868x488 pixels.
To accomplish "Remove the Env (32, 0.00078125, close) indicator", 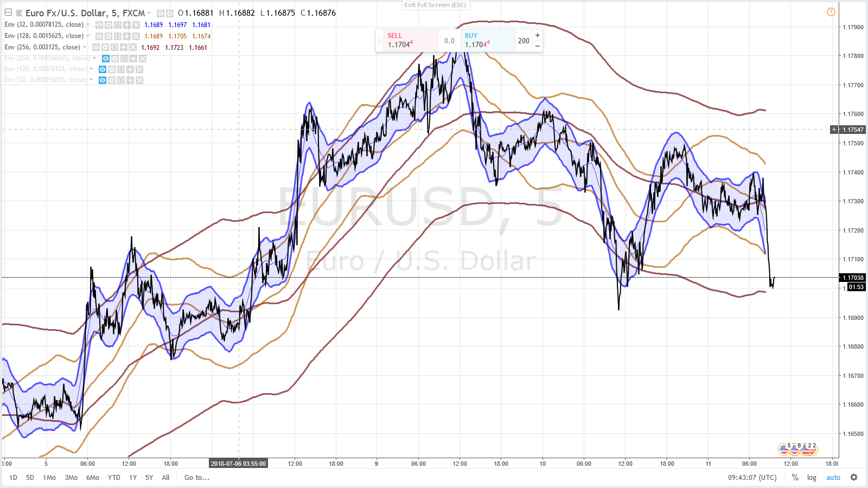I will click(x=136, y=25).
